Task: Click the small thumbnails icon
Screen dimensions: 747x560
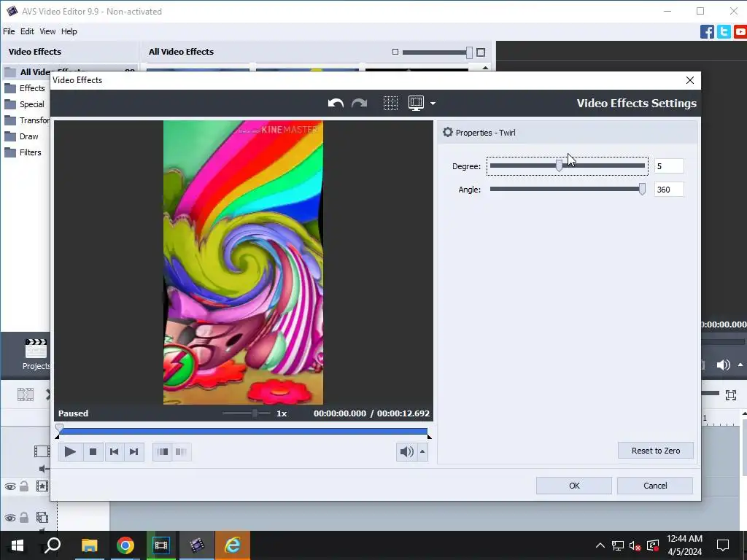Action: (395, 52)
